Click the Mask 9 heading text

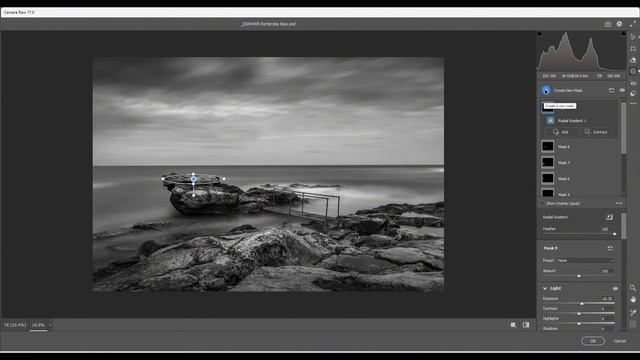click(x=550, y=248)
